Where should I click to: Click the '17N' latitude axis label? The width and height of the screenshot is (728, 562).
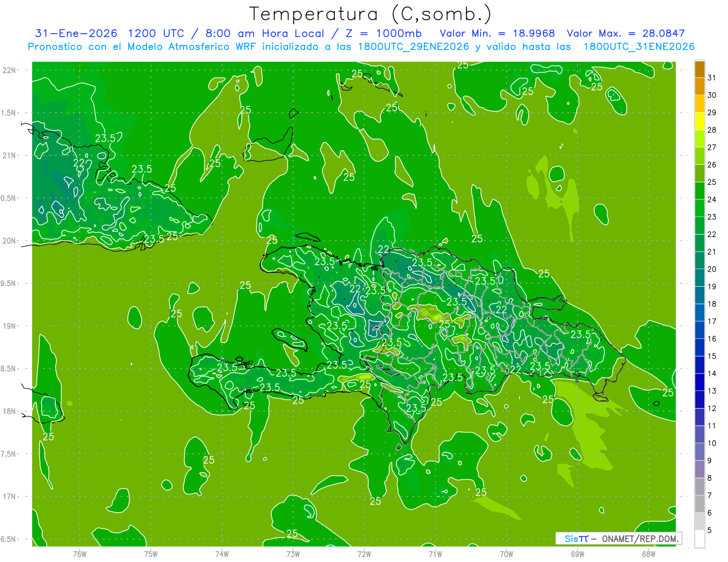click(x=9, y=497)
